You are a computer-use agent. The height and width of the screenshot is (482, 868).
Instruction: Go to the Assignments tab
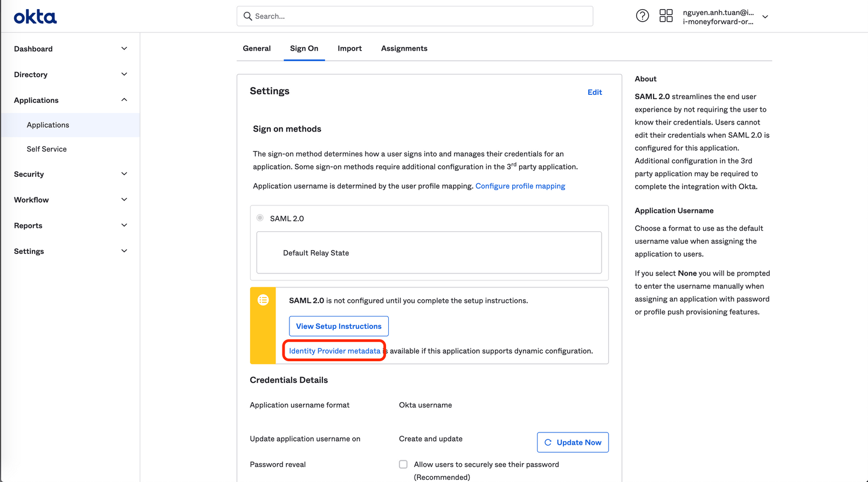pyautogui.click(x=404, y=49)
